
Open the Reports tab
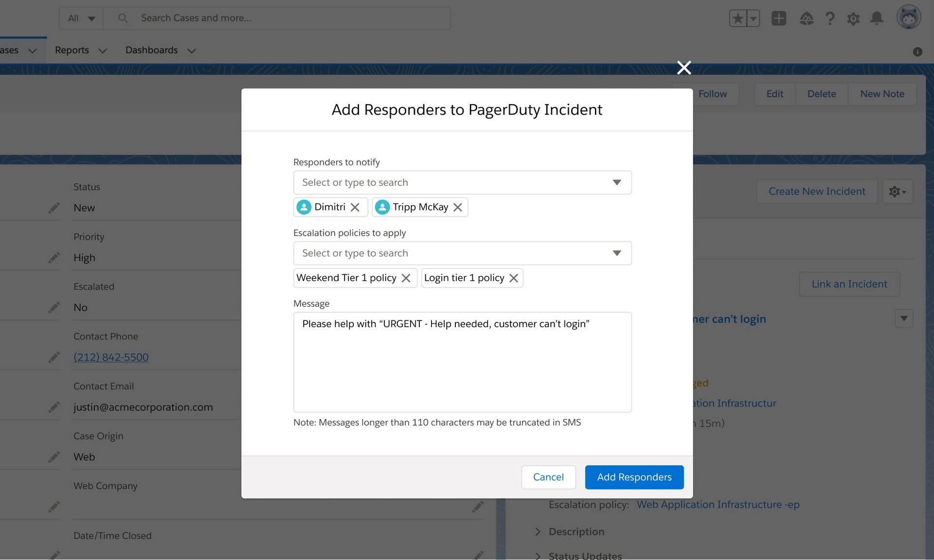coord(72,51)
